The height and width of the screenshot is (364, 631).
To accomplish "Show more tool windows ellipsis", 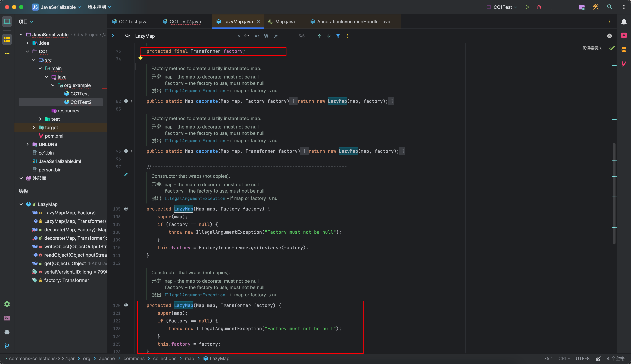I will tap(7, 54).
